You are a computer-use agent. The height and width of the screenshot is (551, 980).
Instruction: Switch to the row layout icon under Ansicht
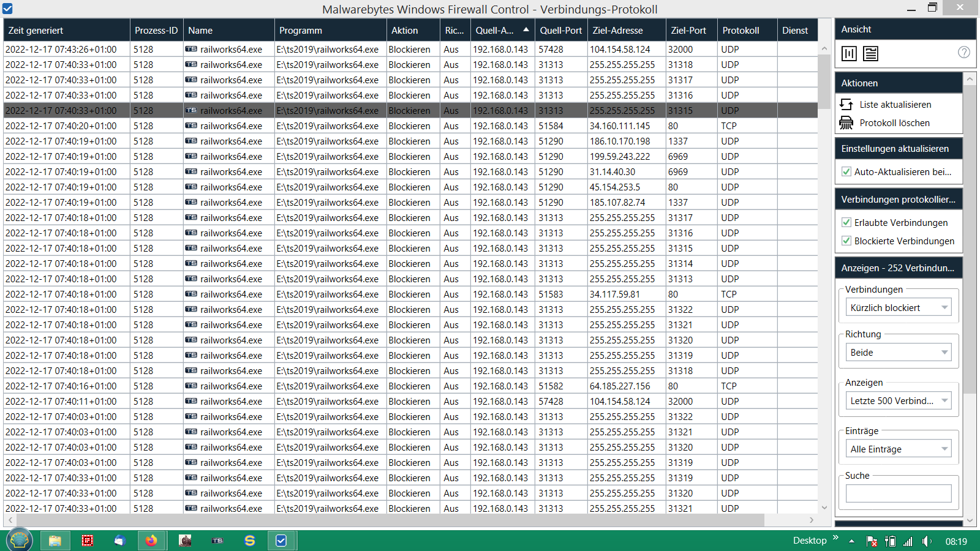coord(870,54)
